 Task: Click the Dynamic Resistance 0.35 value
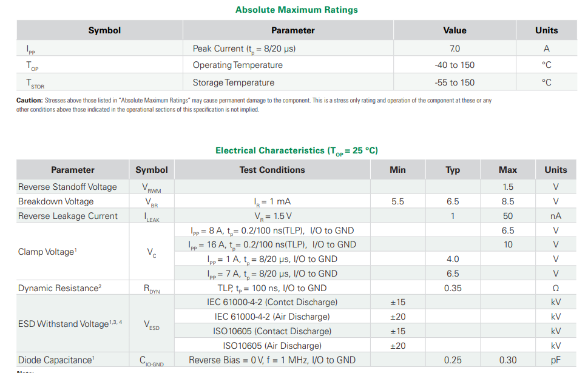coord(453,288)
